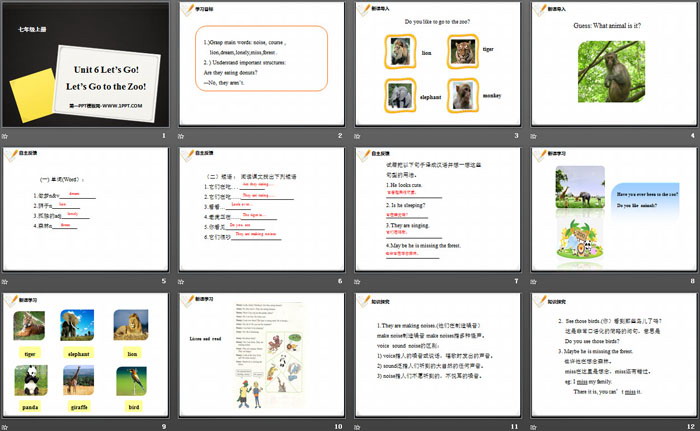
Task: Click the elephant photo on slide 3
Action: (x=400, y=96)
